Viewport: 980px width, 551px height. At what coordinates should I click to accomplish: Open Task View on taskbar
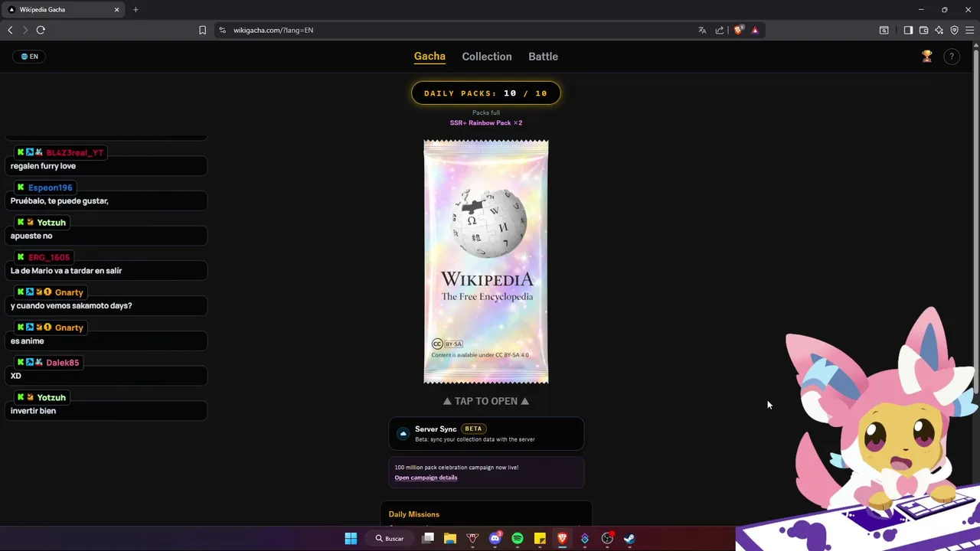pyautogui.click(x=428, y=539)
